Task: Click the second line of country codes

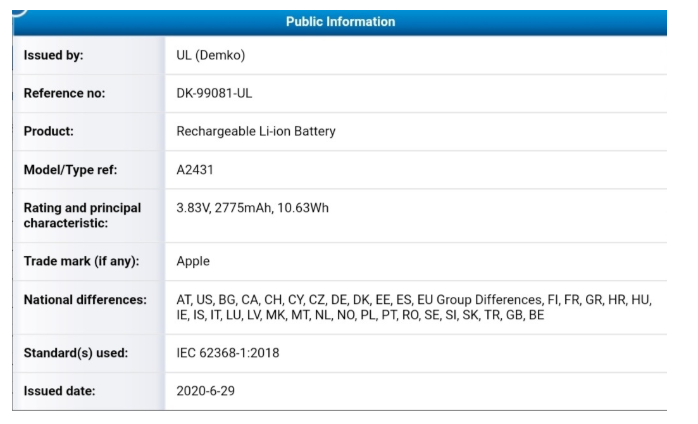Action: coord(360,315)
